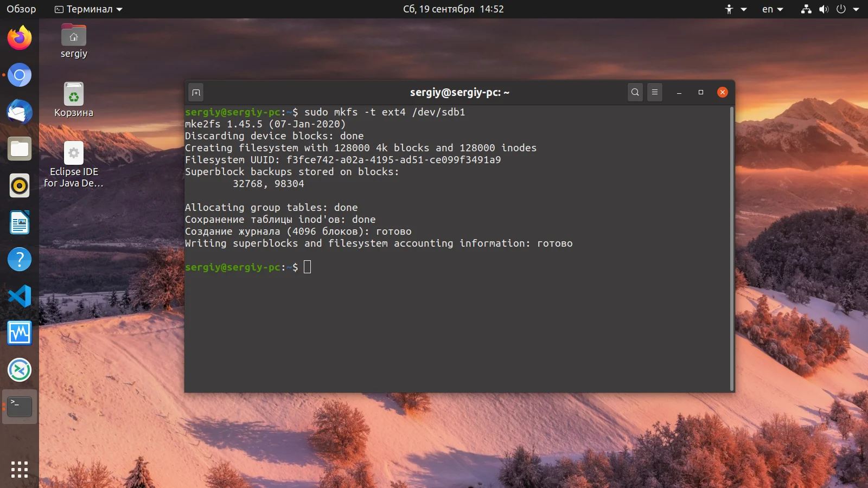Click the terminal vertical scrollbar
Viewport: 868px width, 488px height.
pyautogui.click(x=732, y=248)
